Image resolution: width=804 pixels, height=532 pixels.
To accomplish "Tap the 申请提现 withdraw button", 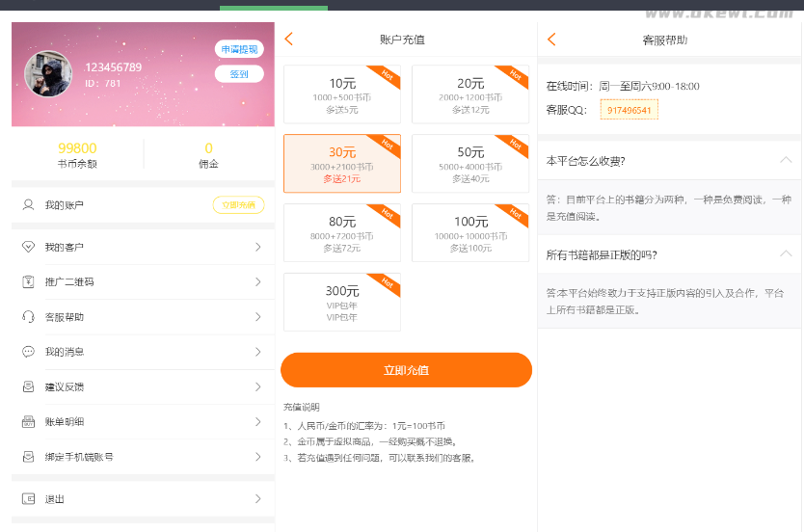I will [x=239, y=49].
